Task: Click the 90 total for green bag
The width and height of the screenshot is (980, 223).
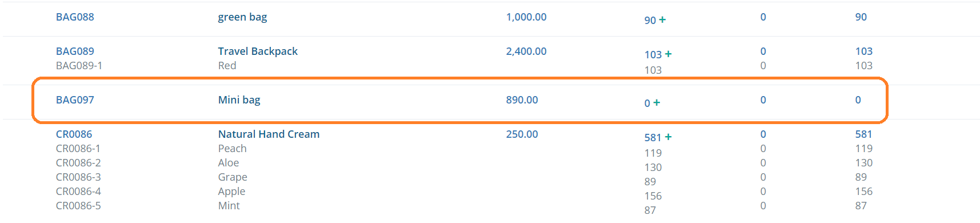Action: 861,17
